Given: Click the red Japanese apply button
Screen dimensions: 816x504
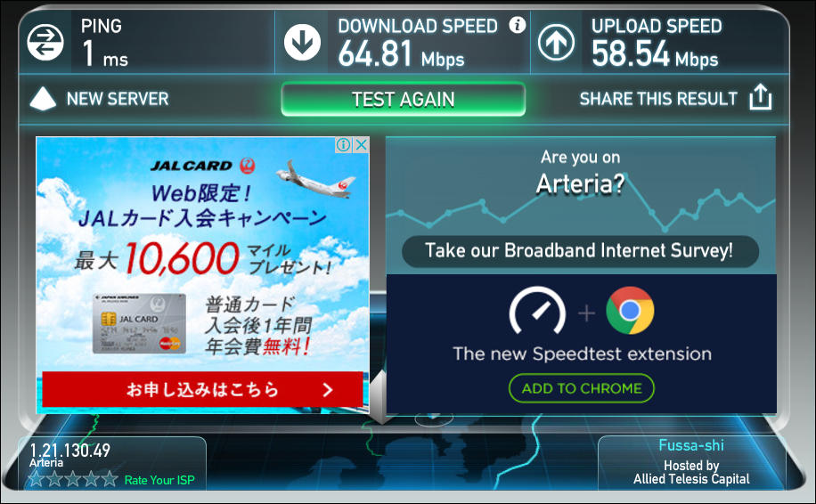Looking at the screenshot, I should (202, 389).
